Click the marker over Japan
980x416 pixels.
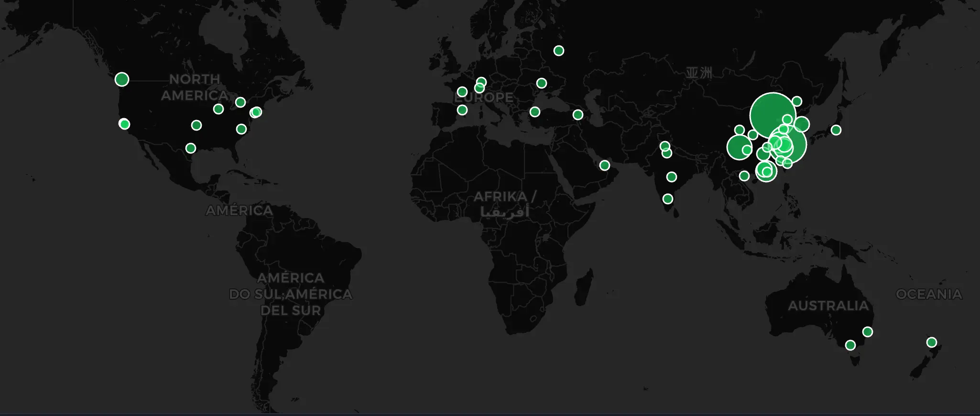coord(836,130)
